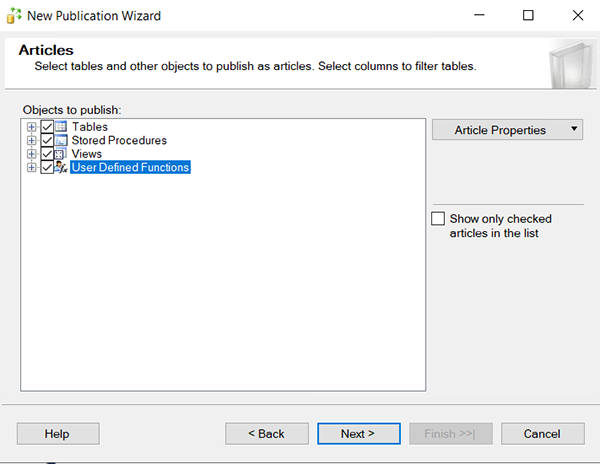
Task: Expand the Views tree node
Action: pos(32,154)
